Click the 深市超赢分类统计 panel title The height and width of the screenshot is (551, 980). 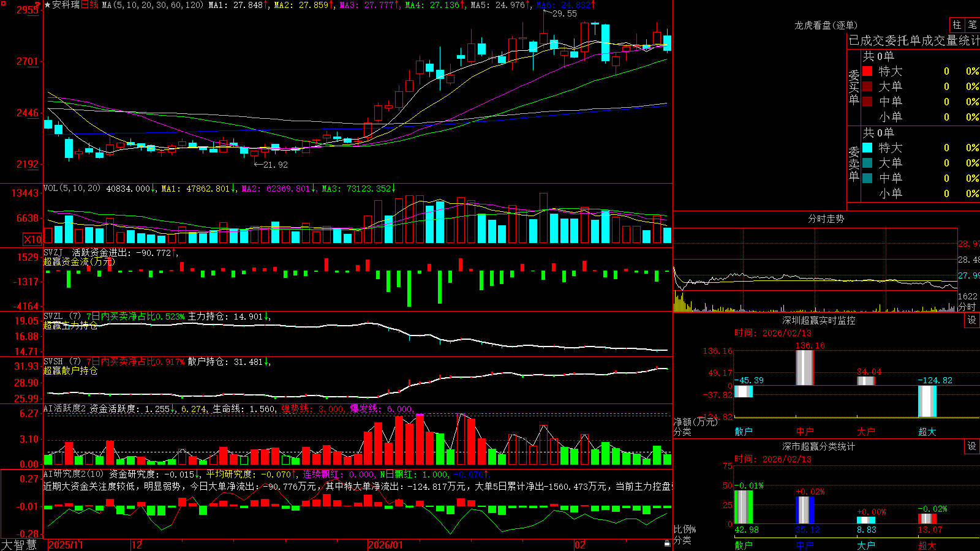(x=819, y=446)
